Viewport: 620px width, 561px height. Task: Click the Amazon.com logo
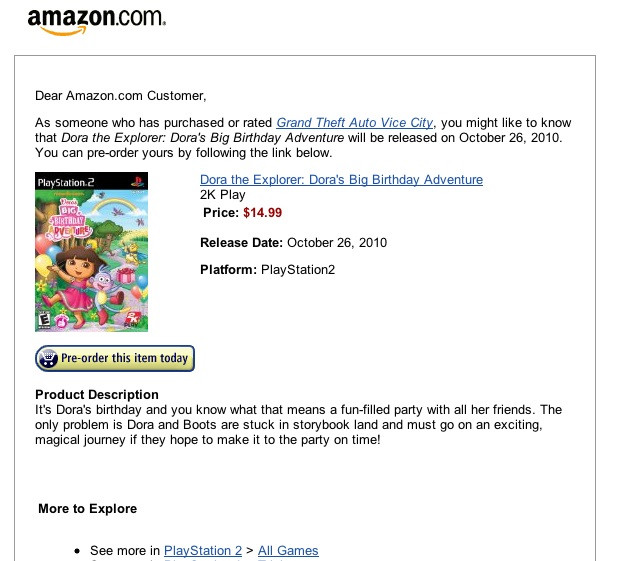97,20
